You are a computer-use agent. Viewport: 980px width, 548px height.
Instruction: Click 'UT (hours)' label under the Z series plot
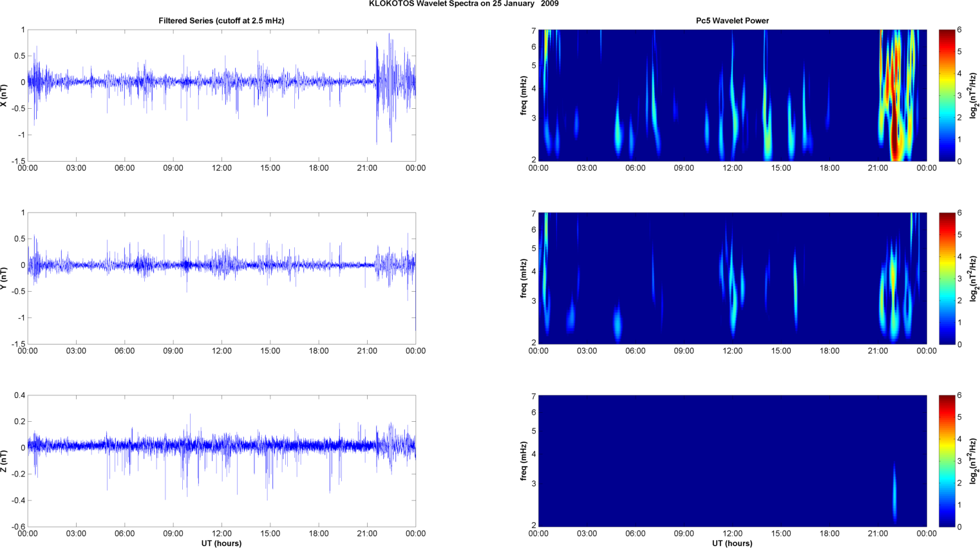click(221, 543)
